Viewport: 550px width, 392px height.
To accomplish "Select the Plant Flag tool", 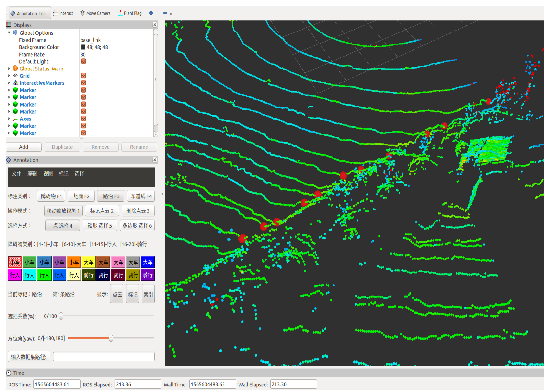I will click(x=130, y=13).
